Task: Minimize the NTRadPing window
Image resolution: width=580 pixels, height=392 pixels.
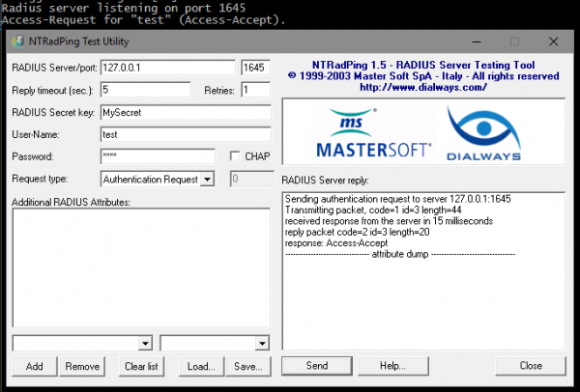Action: (477, 42)
